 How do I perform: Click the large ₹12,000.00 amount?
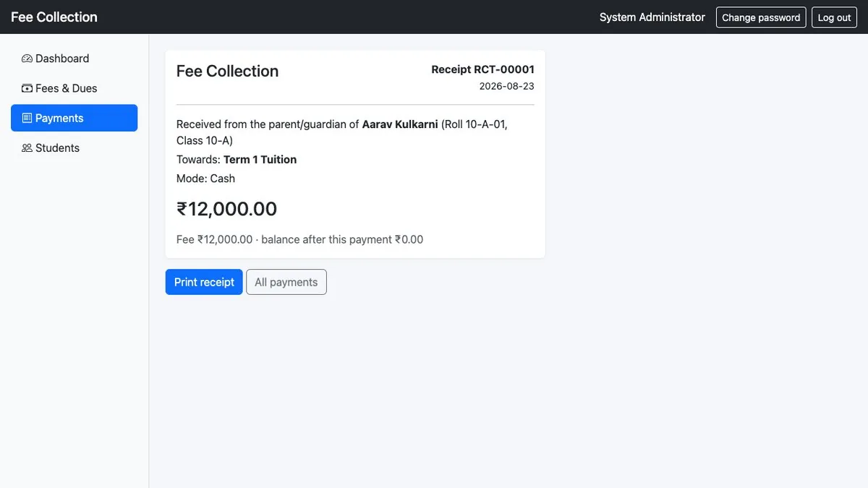(227, 209)
